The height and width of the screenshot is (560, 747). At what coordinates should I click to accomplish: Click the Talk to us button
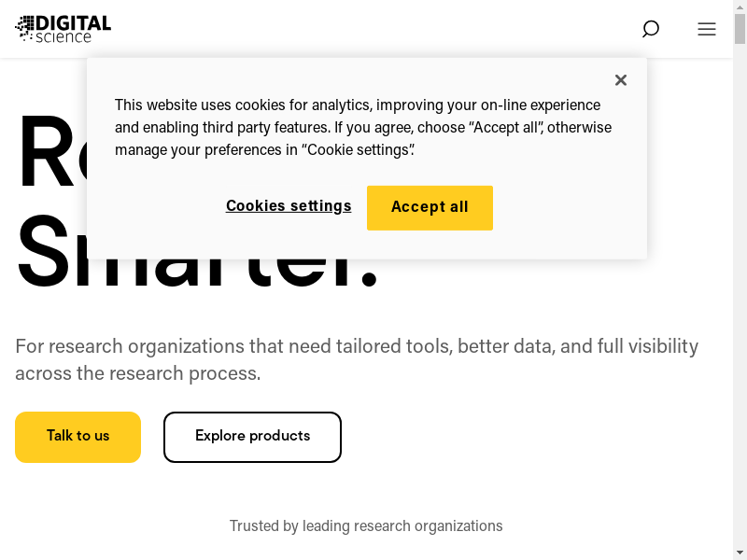click(78, 437)
